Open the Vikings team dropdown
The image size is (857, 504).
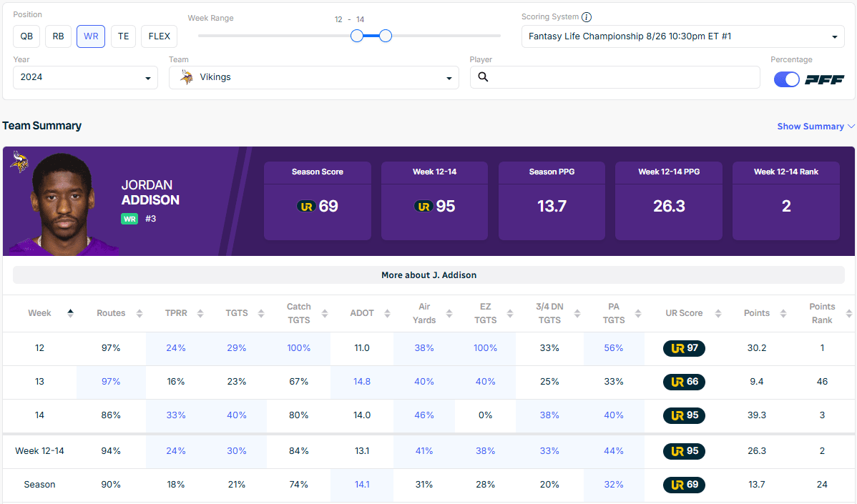(313, 77)
